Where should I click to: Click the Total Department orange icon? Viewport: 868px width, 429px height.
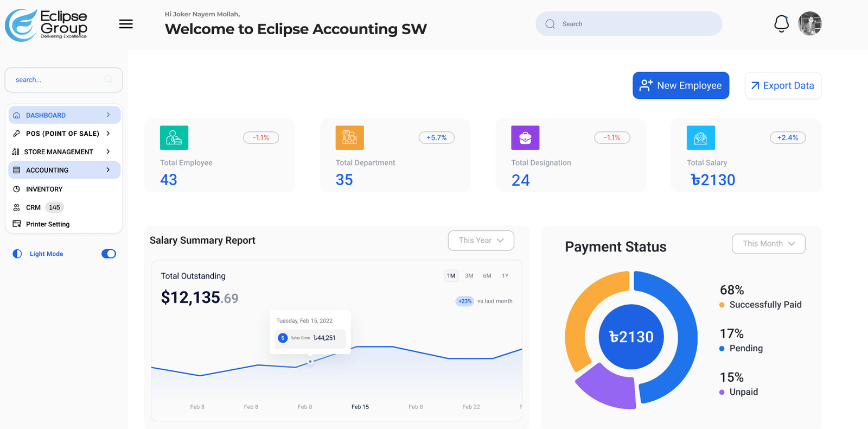coord(349,138)
